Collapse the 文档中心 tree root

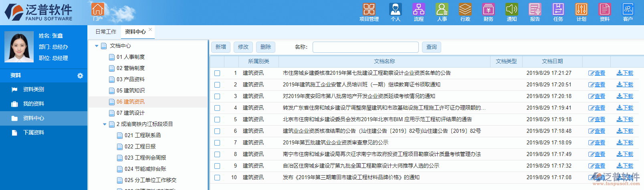(x=97, y=46)
